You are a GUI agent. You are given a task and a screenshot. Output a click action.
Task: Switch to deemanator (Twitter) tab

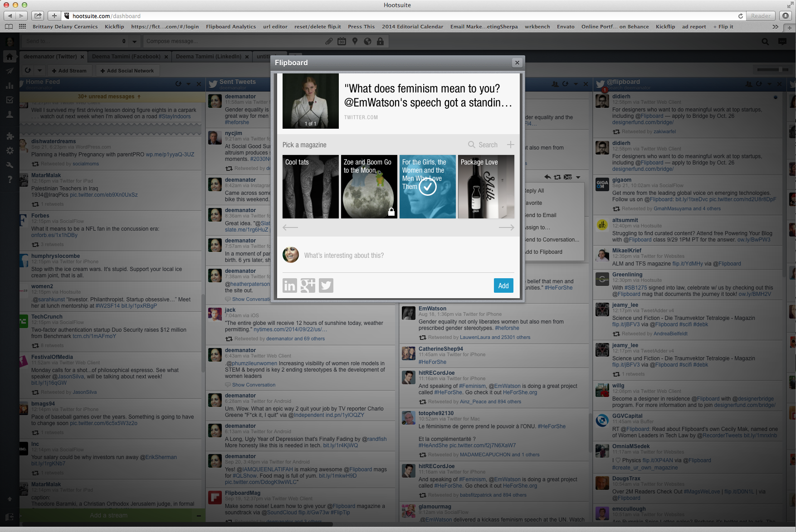[50, 57]
